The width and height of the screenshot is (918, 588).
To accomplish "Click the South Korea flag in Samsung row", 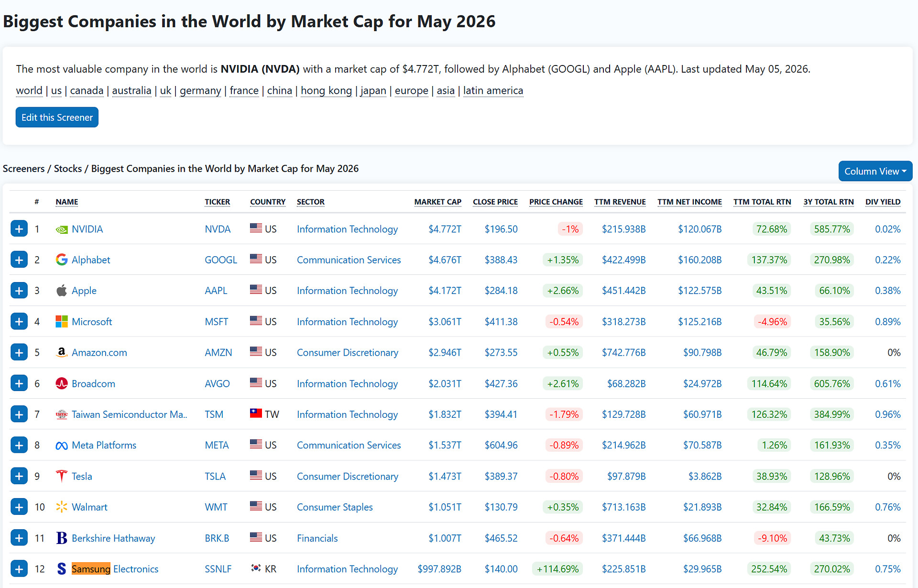I will pyautogui.click(x=256, y=568).
